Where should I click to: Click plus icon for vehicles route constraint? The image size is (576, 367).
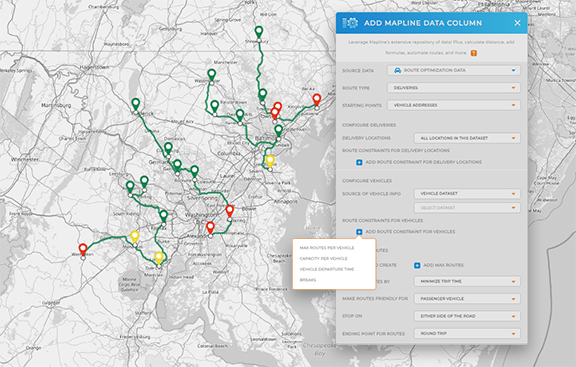pyautogui.click(x=359, y=232)
